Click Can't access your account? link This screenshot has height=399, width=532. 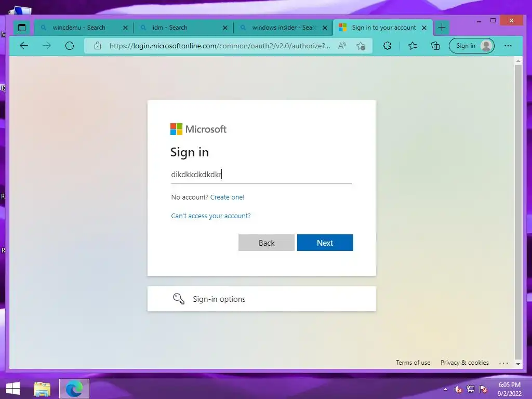(211, 216)
